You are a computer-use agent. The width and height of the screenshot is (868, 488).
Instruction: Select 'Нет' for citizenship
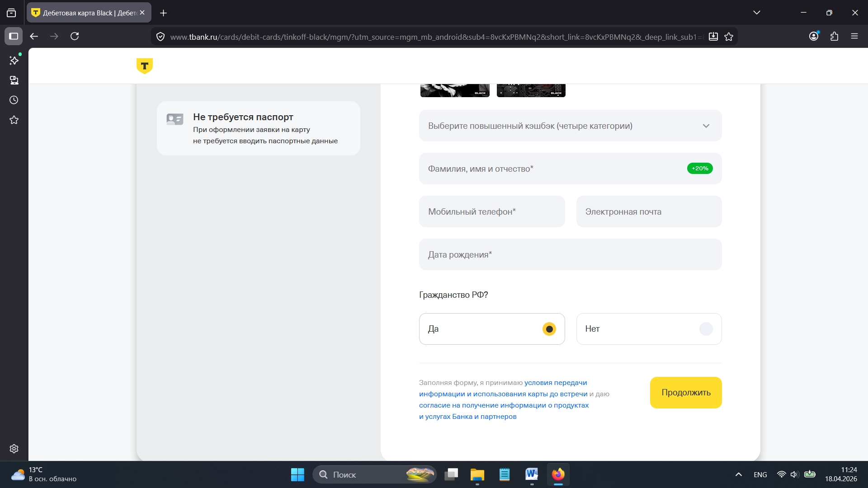coord(649,329)
